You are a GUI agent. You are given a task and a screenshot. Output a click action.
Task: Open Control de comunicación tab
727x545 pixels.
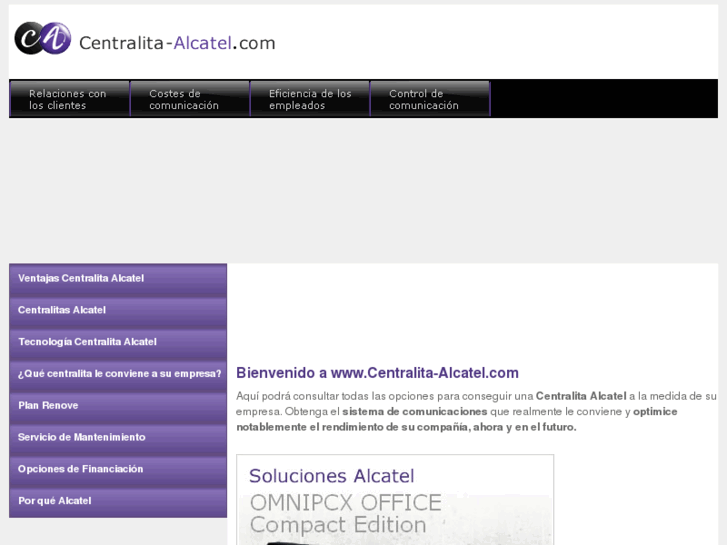[430, 99]
